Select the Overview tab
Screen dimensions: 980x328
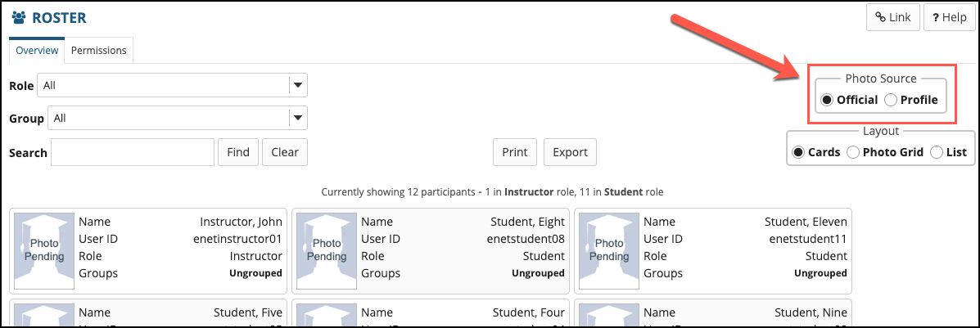click(x=37, y=50)
